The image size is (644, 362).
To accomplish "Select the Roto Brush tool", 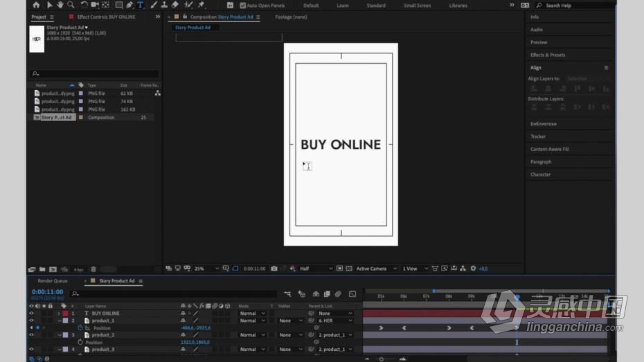I will click(x=188, y=5).
